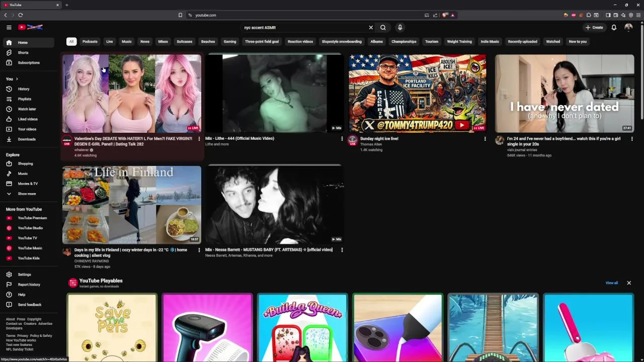
Task: Open the browser main menu icon
Action: click(x=639, y=15)
